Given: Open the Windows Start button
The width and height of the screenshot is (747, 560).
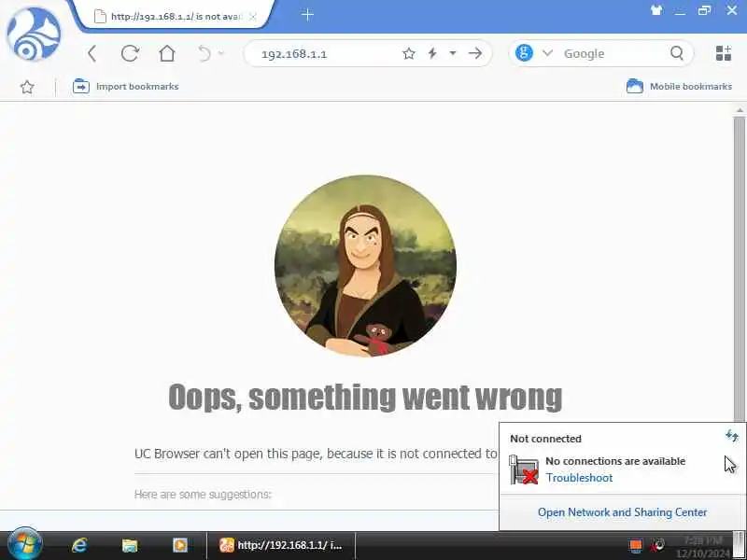Looking at the screenshot, I should point(25,544).
